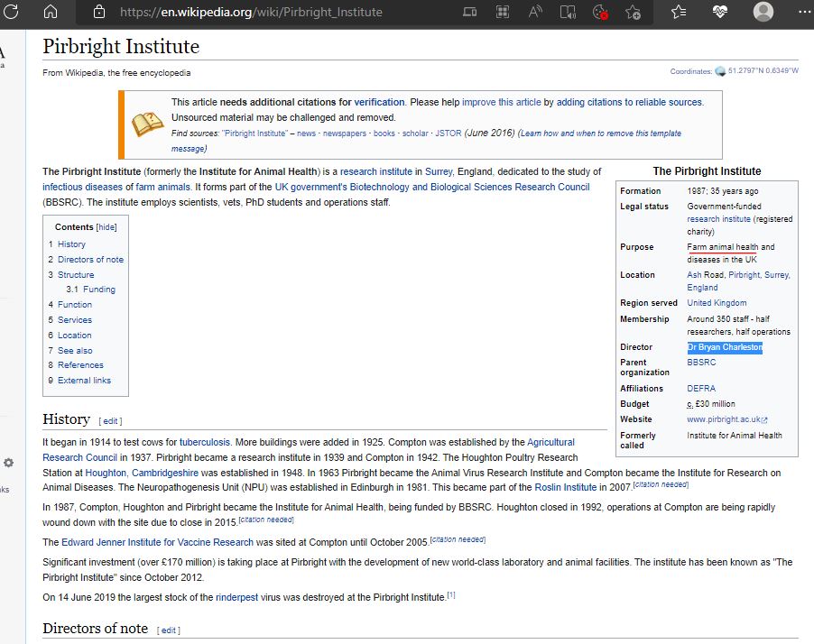This screenshot has width=814, height=644.
Task: Add this page to favorites
Action: coord(633,12)
